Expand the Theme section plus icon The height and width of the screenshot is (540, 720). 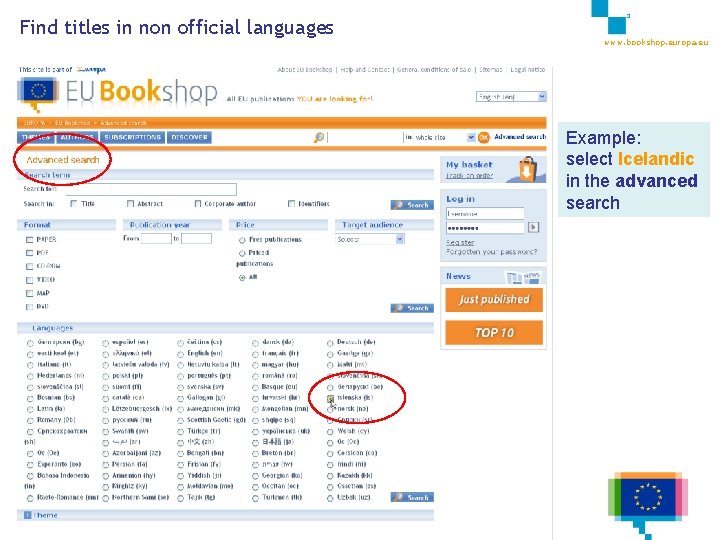point(27,515)
